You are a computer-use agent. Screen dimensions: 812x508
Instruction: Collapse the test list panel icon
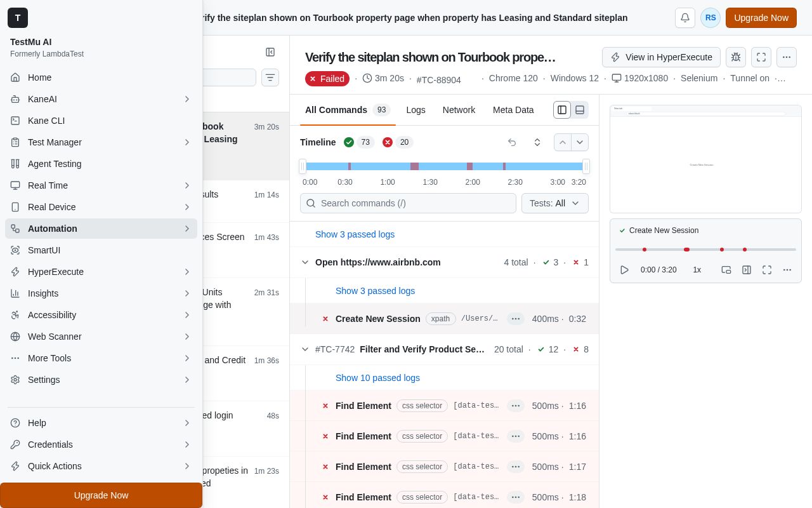[x=270, y=52]
